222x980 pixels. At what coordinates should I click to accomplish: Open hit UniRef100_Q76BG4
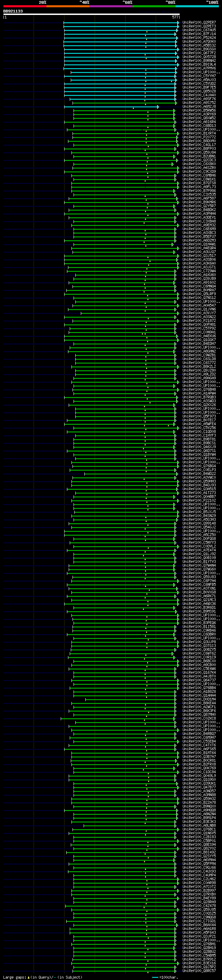coord(199,467)
